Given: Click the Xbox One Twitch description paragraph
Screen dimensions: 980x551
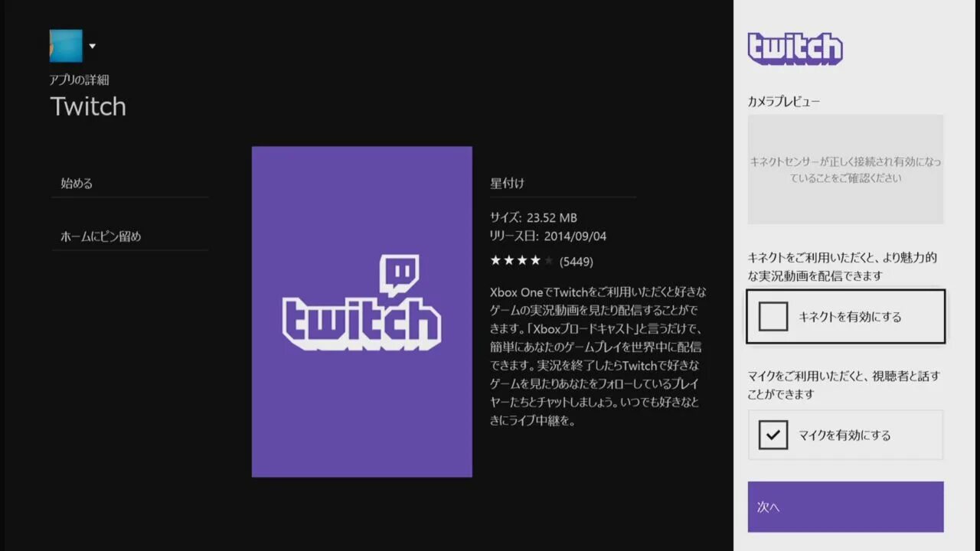Looking at the screenshot, I should 599,356.
